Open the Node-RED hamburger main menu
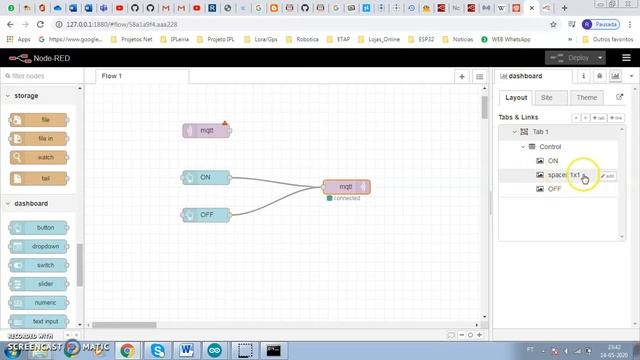The height and width of the screenshot is (360, 640). tap(626, 58)
